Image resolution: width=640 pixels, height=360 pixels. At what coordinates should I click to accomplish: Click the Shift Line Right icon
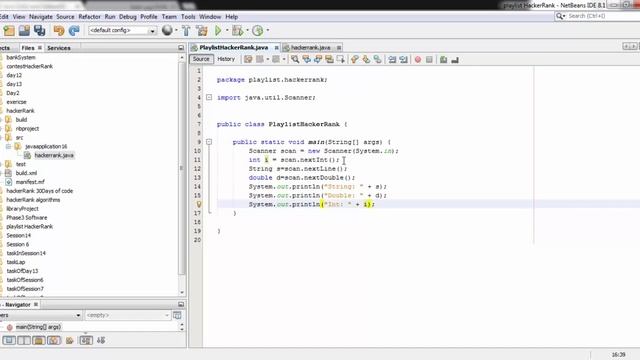coord(403,60)
